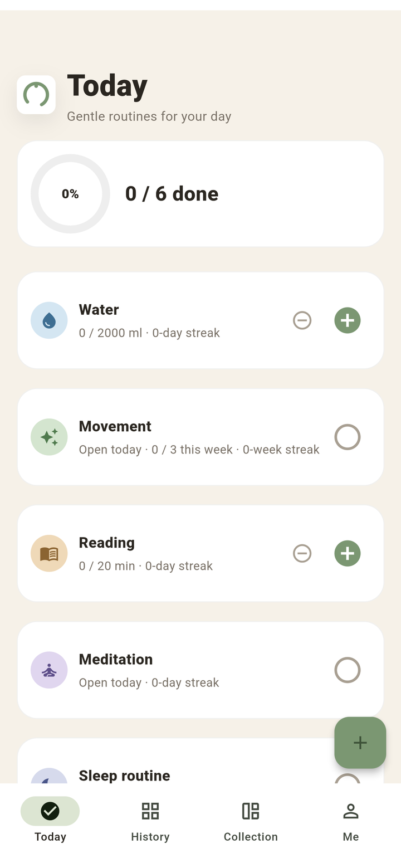Open the Water routine card title
401x868 pixels.
pos(99,309)
